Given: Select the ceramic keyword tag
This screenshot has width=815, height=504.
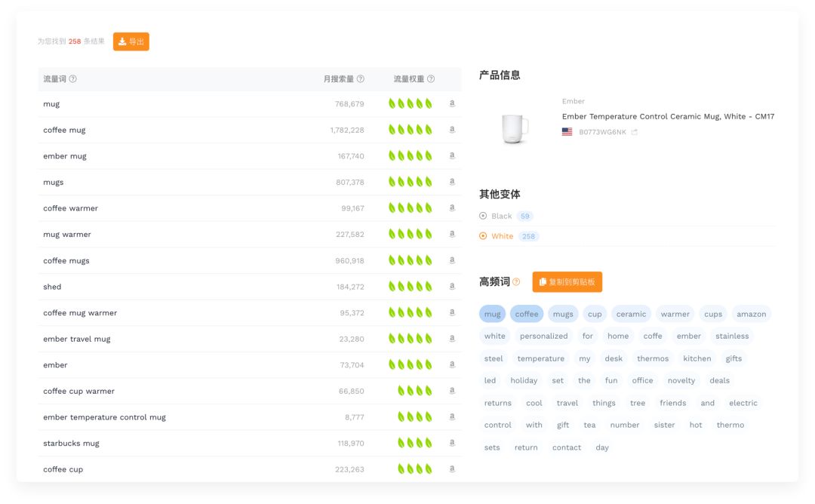Looking at the screenshot, I should (631, 314).
